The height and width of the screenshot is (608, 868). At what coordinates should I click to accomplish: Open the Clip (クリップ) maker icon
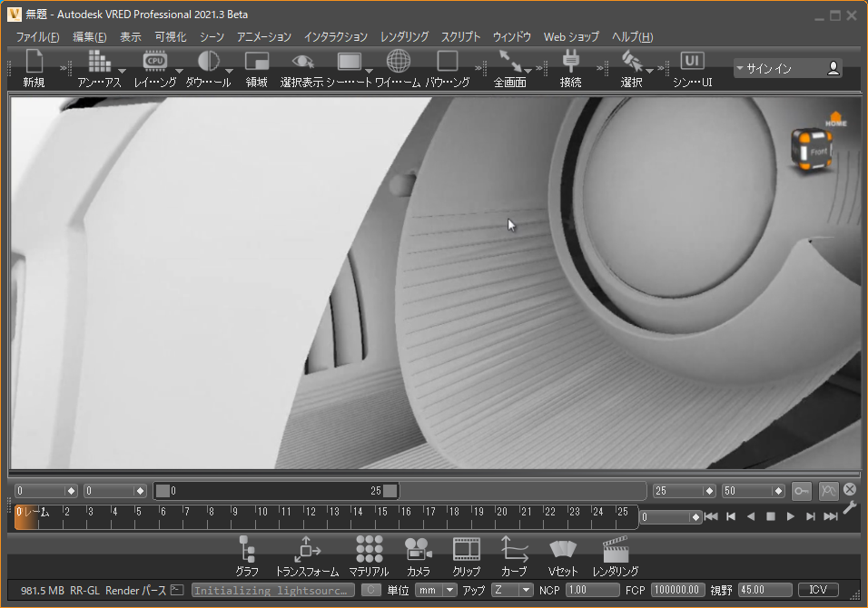tap(467, 550)
